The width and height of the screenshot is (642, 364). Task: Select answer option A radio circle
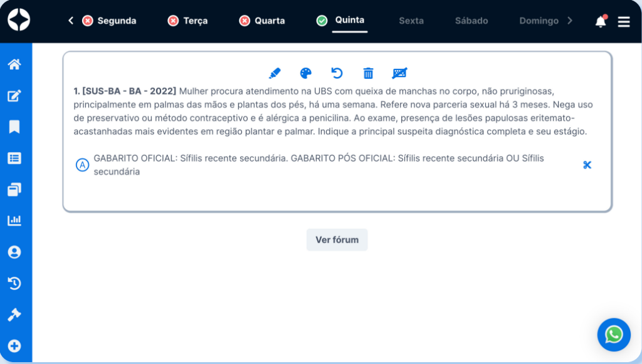pos(82,165)
